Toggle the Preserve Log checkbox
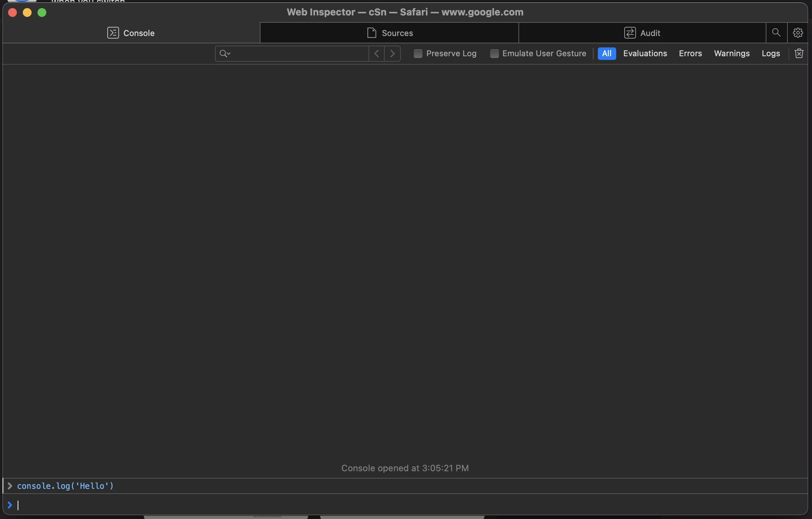The image size is (812, 519). (x=418, y=53)
